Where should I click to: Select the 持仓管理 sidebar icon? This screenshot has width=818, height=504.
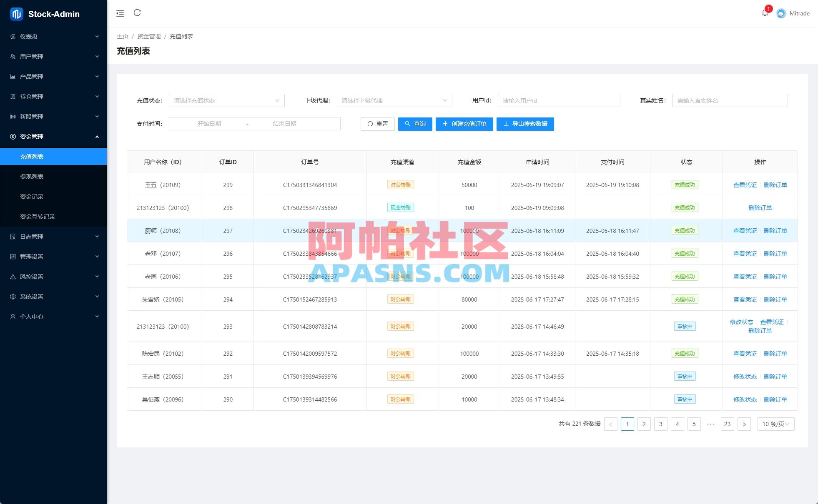click(x=13, y=96)
